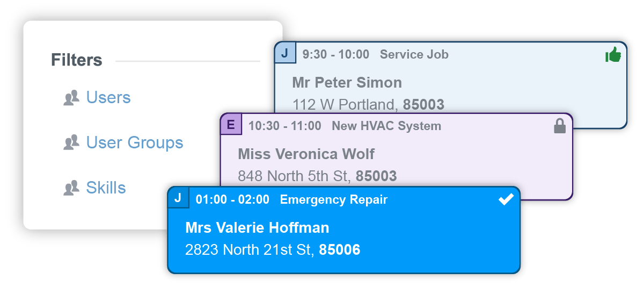Select the Mr Peter Simon customer name
This screenshot has height=294, width=644.
pos(347,83)
